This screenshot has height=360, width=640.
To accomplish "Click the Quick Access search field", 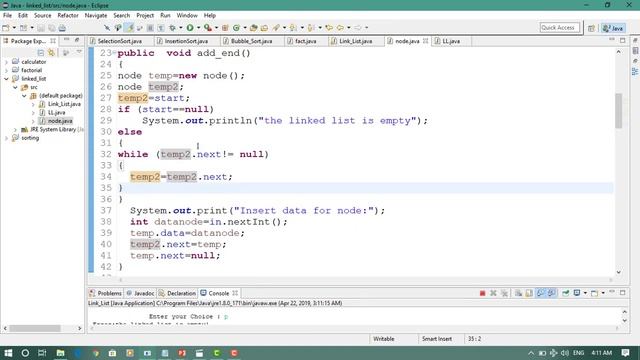I will coord(559,27).
